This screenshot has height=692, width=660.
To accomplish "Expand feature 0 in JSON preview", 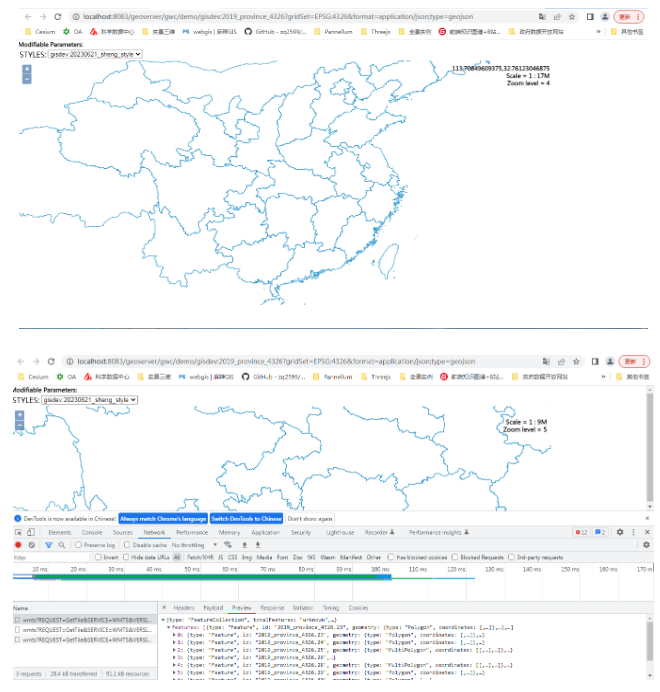I will [x=174, y=635].
